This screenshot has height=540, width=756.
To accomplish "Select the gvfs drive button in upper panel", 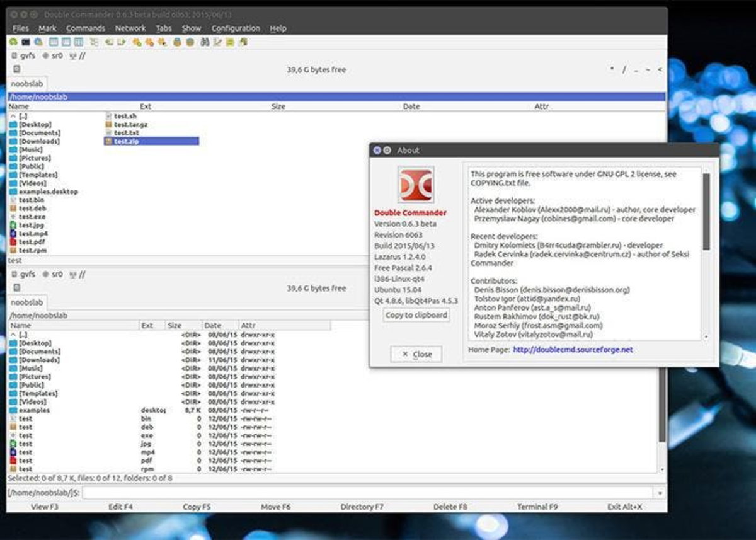I will pyautogui.click(x=23, y=55).
